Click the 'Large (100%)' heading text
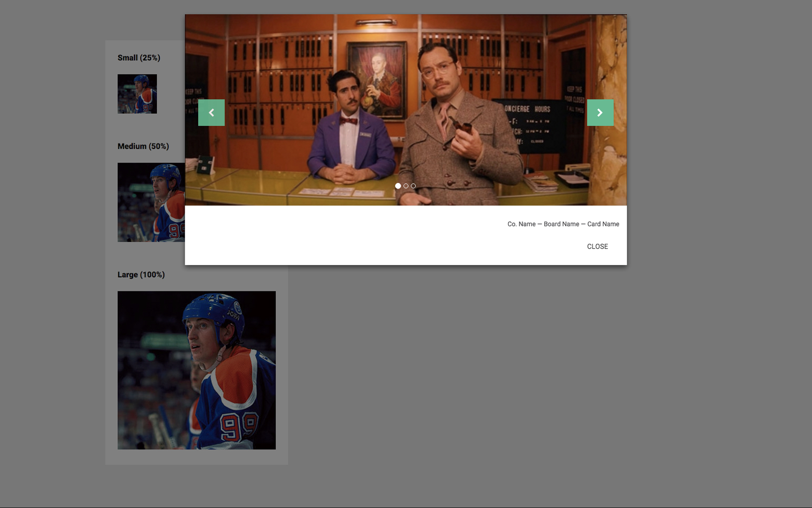Viewport: 812px width, 508px height. pos(141,275)
